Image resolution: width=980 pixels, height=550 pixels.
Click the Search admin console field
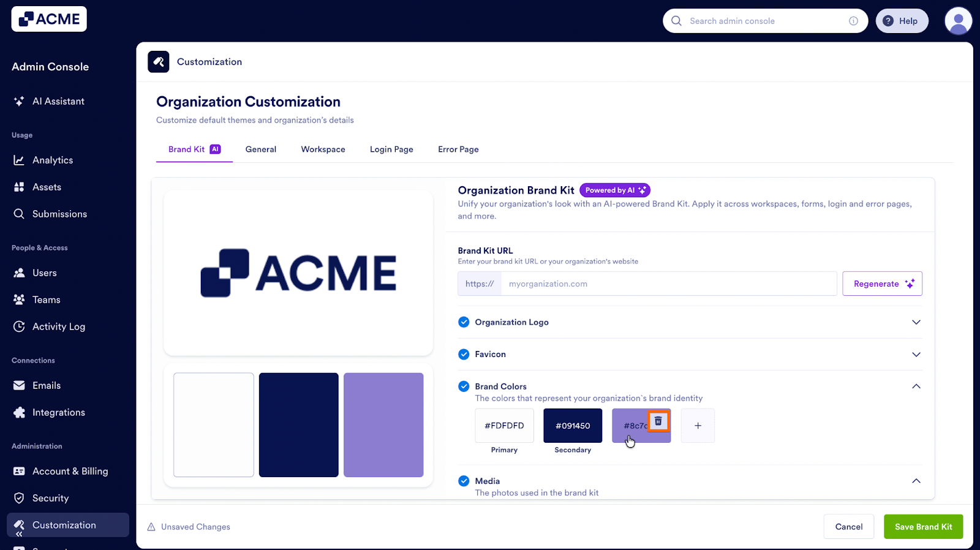[765, 21]
